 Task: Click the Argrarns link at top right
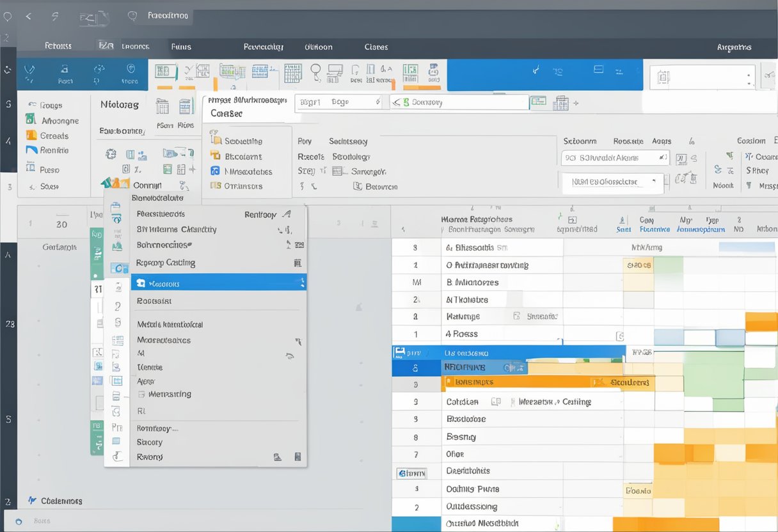click(734, 47)
